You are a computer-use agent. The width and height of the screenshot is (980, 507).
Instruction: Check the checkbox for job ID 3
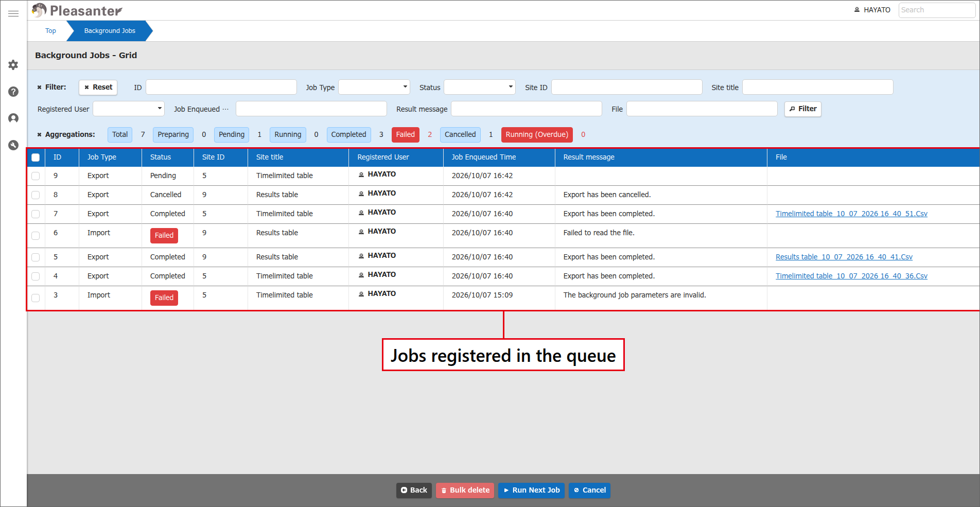(36, 298)
